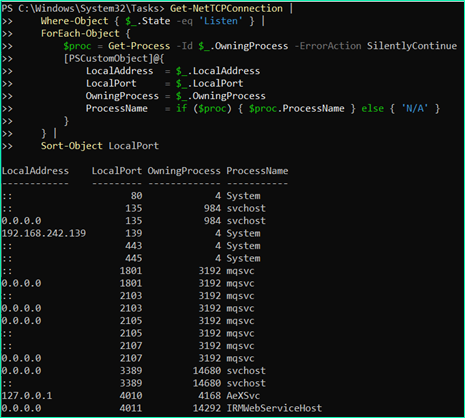This screenshot has width=465, height=418.
Task: Click the 'N/A' string in the script
Action: coord(415,109)
